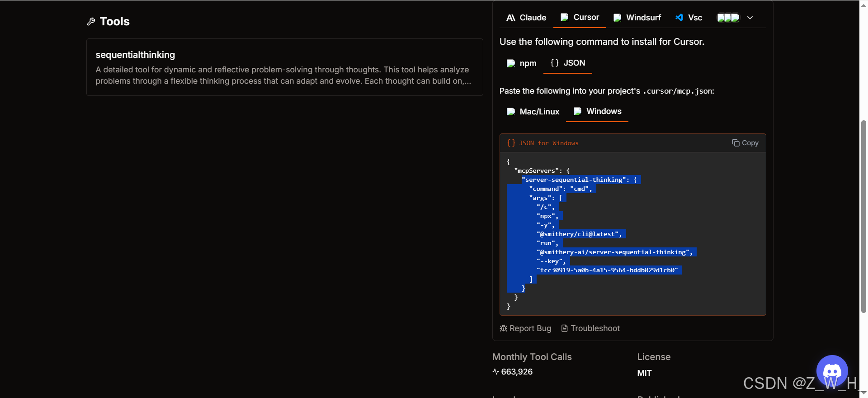The width and height of the screenshot is (868, 398).
Task: Click the curly braces JSON tab icon
Action: click(x=555, y=63)
